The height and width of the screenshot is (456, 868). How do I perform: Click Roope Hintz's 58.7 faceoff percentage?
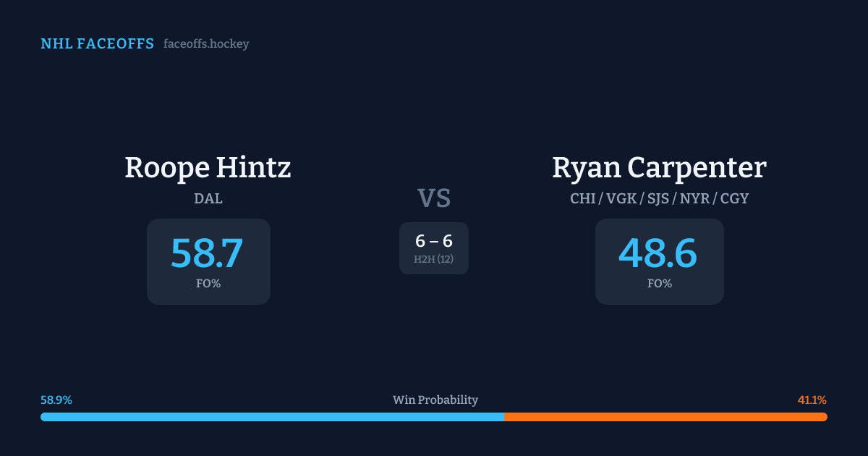tap(207, 253)
